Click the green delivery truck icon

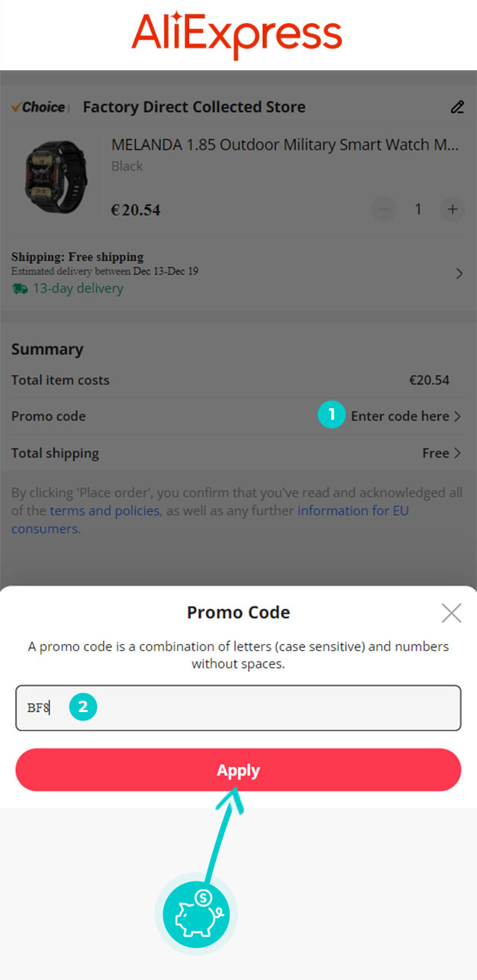point(19,289)
